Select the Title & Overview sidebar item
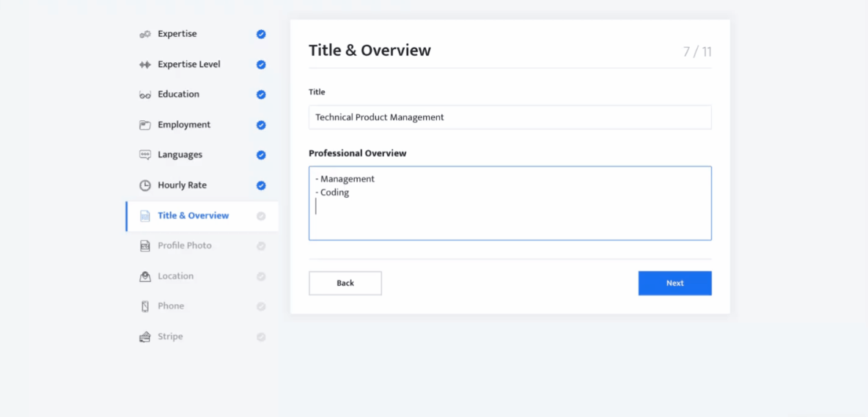Image resolution: width=868 pixels, height=417 pixels. 193,215
